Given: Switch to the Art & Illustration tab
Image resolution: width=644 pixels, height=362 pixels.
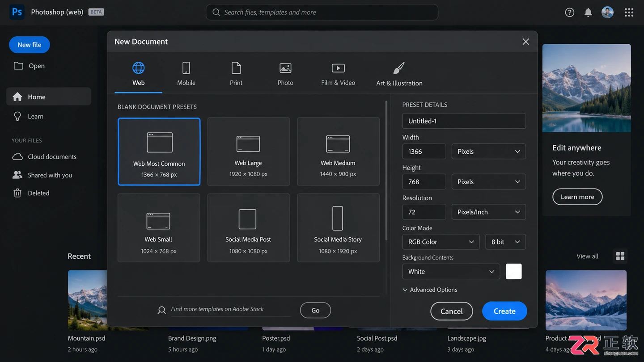Looking at the screenshot, I should coord(399,74).
